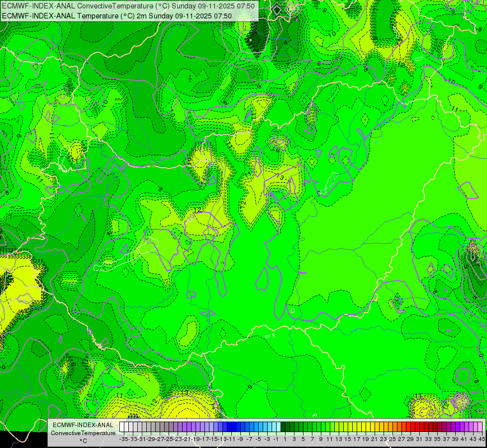The width and height of the screenshot is (487, 448).
Task: Click the -25 value on the legend scale
Action: click(169, 440)
